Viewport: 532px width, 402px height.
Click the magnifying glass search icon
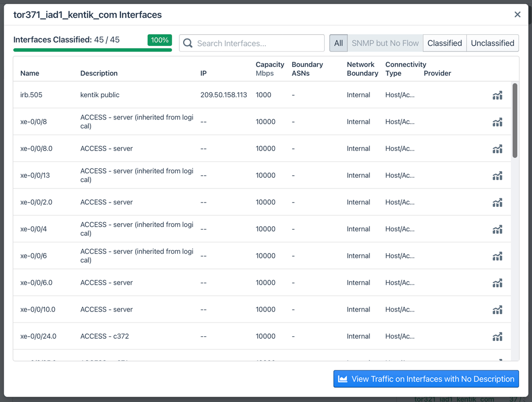pyautogui.click(x=188, y=43)
